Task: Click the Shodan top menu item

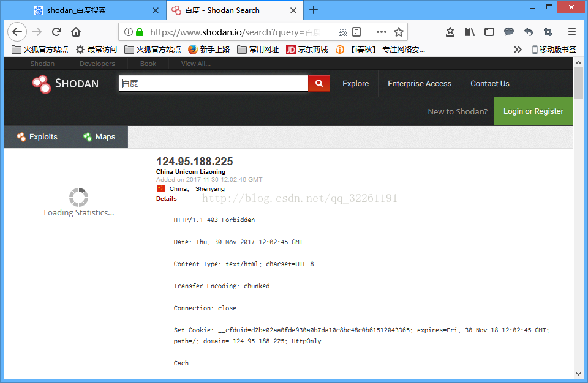Action: pos(42,64)
